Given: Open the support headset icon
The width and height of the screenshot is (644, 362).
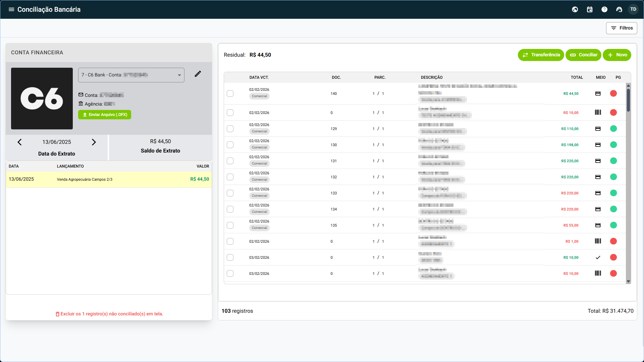Looking at the screenshot, I should coord(619,9).
